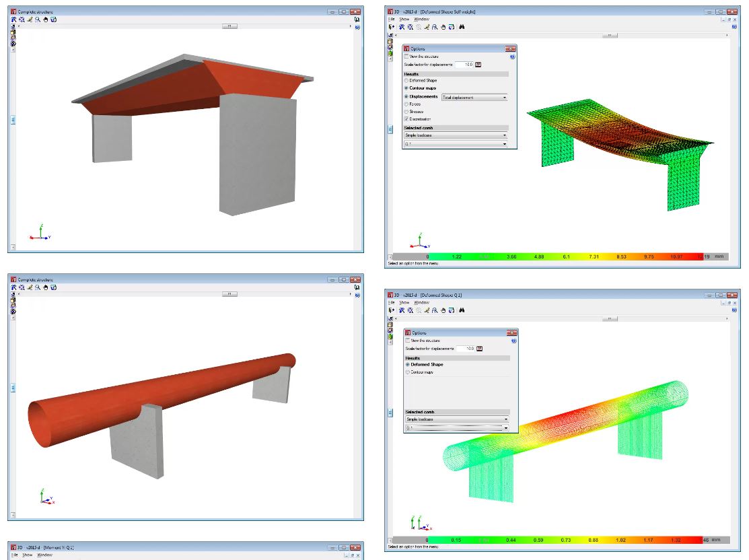Click the pan hand tool in the roof structure window
The image size is (749, 560).
[x=45, y=20]
